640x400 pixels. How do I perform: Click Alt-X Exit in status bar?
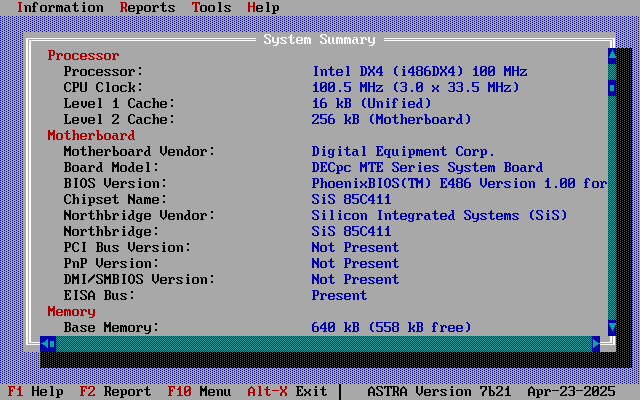[x=287, y=391]
